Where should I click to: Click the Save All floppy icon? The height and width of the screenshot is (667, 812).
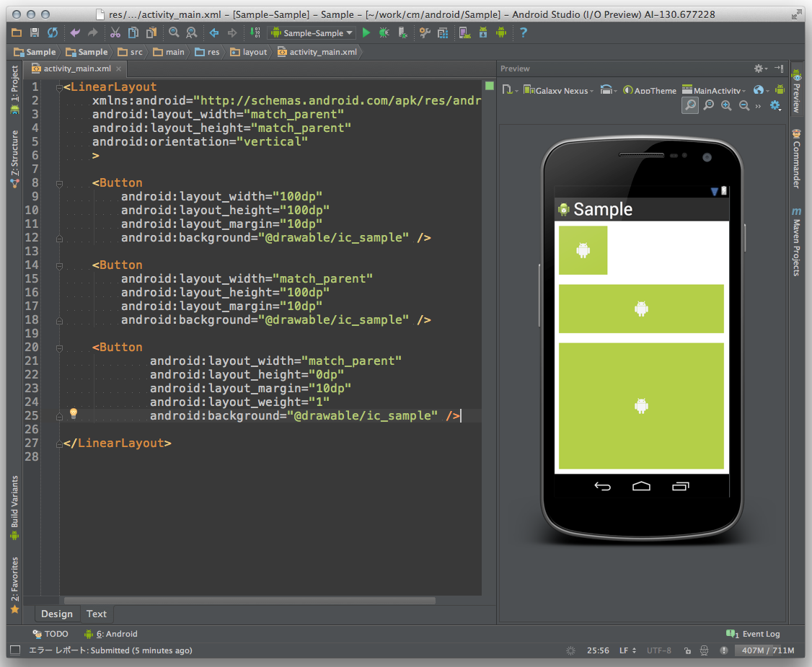34,33
